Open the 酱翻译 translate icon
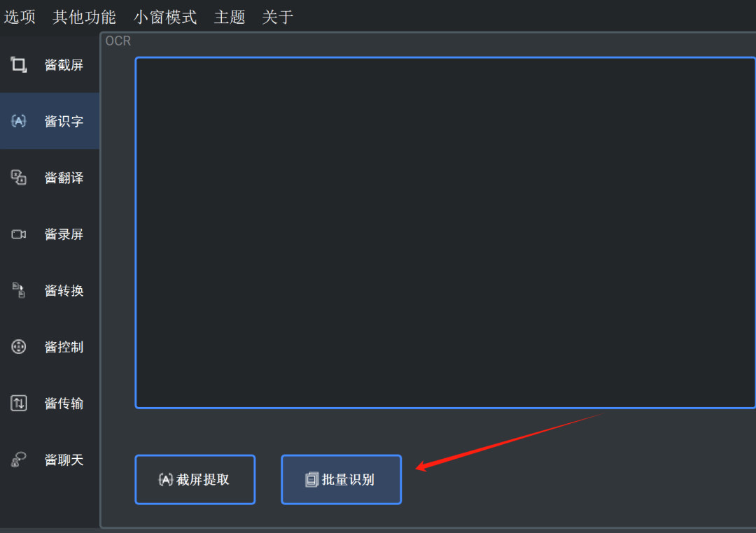Screen dimensions: 756x533 (x=19, y=178)
